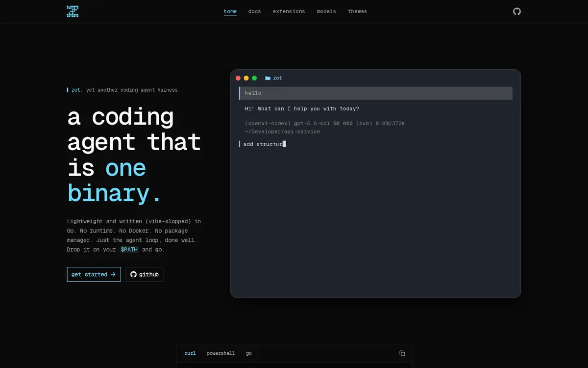Go to the home nav item
The width and height of the screenshot is (588, 368).
[230, 11]
